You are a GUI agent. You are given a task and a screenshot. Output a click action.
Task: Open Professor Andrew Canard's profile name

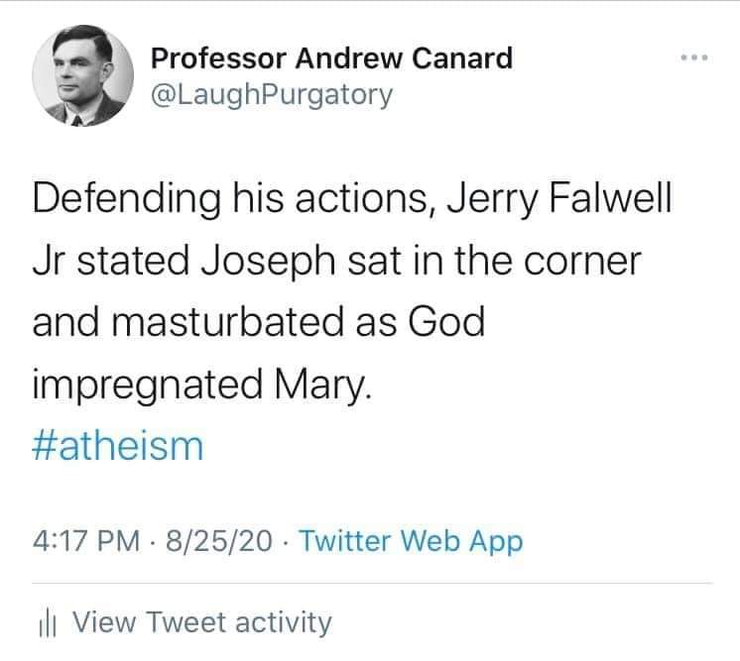[331, 58]
